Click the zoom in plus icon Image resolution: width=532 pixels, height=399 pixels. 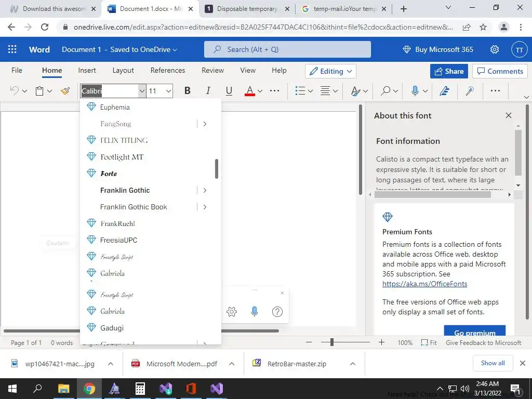point(381,342)
